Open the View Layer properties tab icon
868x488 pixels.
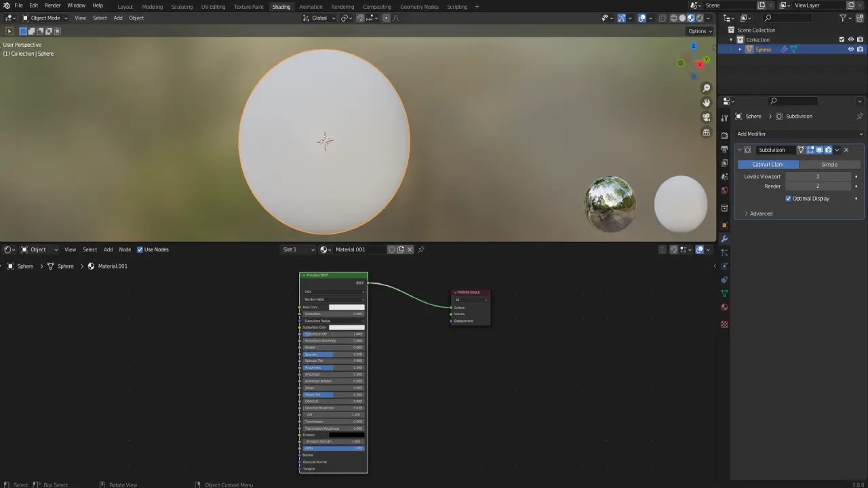point(724,163)
